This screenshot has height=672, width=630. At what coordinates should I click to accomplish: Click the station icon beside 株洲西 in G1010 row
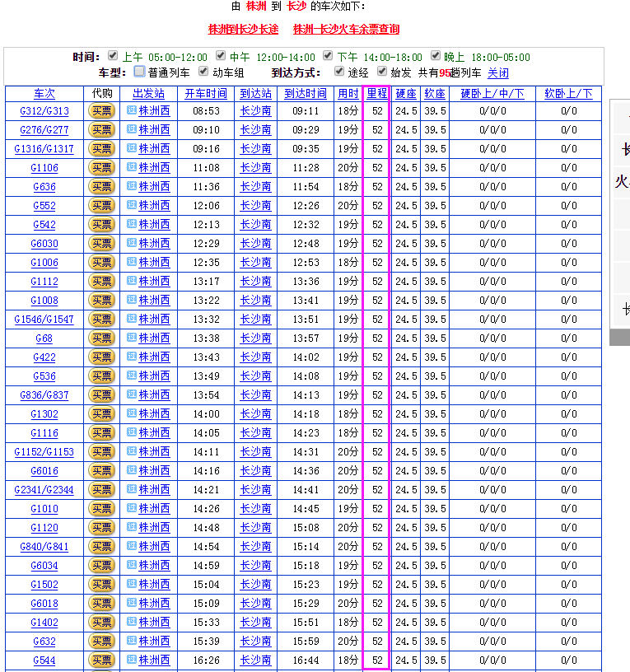pos(132,508)
